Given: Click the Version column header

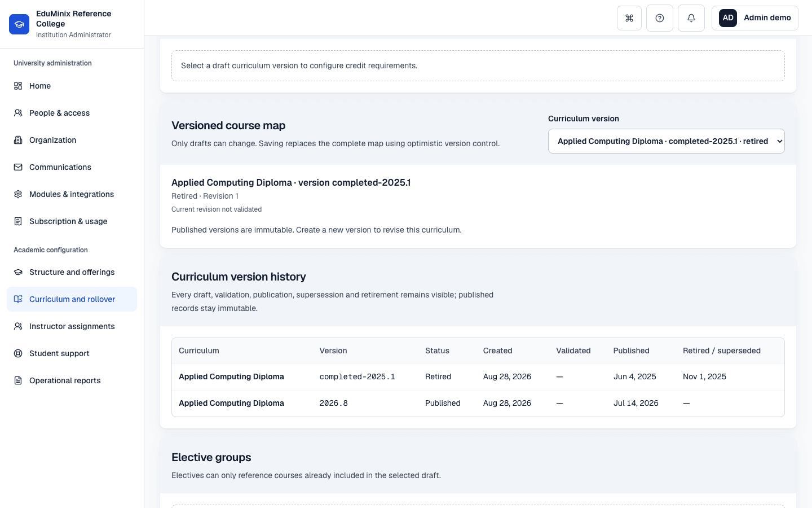Looking at the screenshot, I should click(333, 351).
